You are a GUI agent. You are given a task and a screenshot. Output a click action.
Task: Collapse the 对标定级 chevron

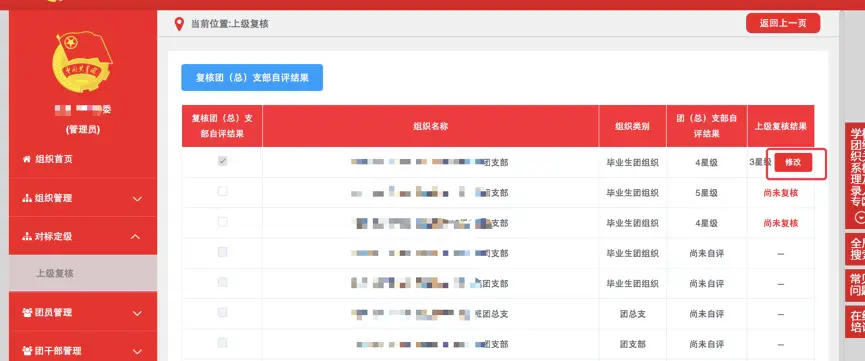(x=136, y=237)
